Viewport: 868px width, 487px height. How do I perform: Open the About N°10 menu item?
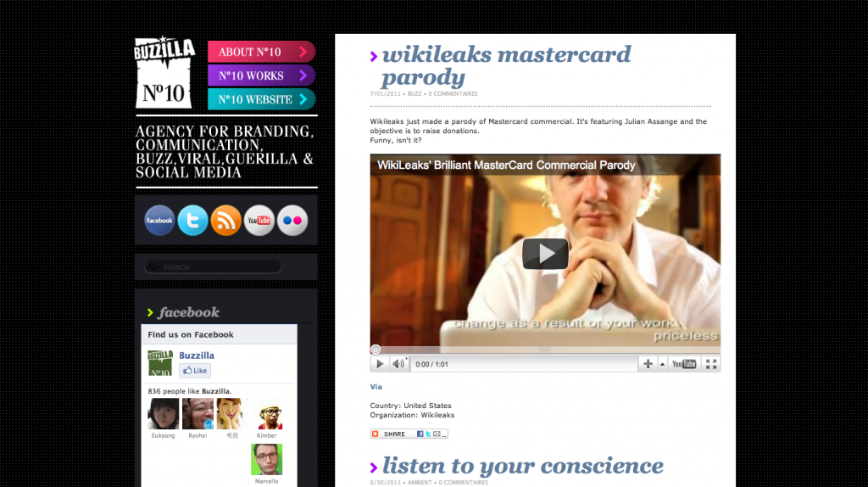pos(261,52)
